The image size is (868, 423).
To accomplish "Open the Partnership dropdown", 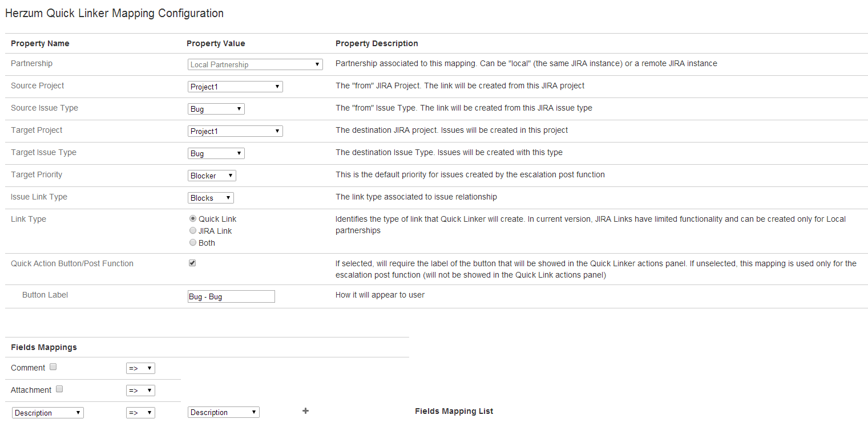I will (255, 64).
